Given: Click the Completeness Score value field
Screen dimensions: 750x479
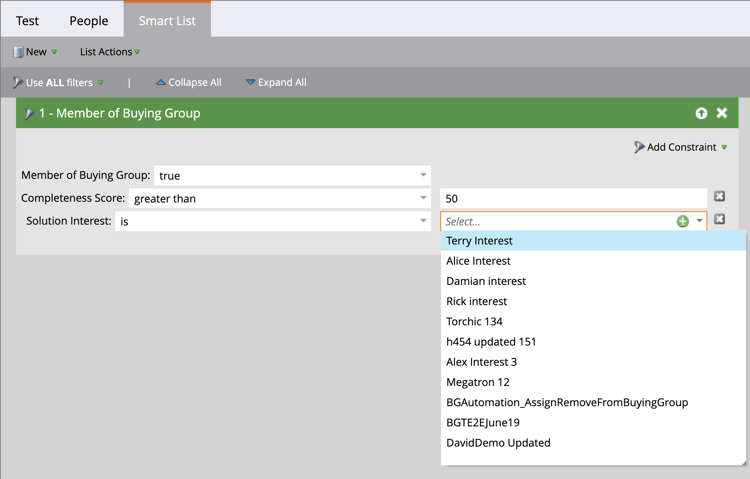Looking at the screenshot, I should tap(573, 198).
